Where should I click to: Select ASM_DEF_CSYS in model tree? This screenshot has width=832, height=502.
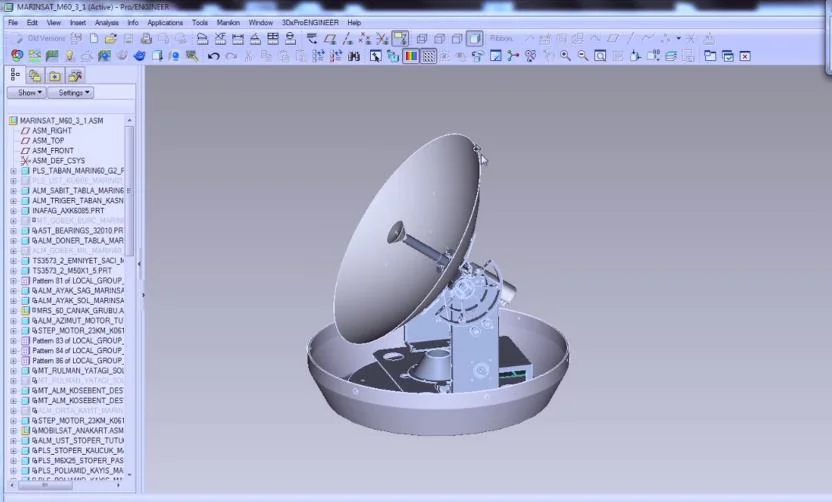tap(52, 161)
